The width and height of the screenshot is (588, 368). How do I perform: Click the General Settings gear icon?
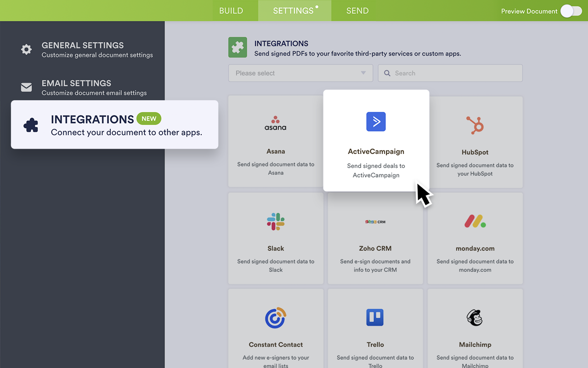pos(26,49)
